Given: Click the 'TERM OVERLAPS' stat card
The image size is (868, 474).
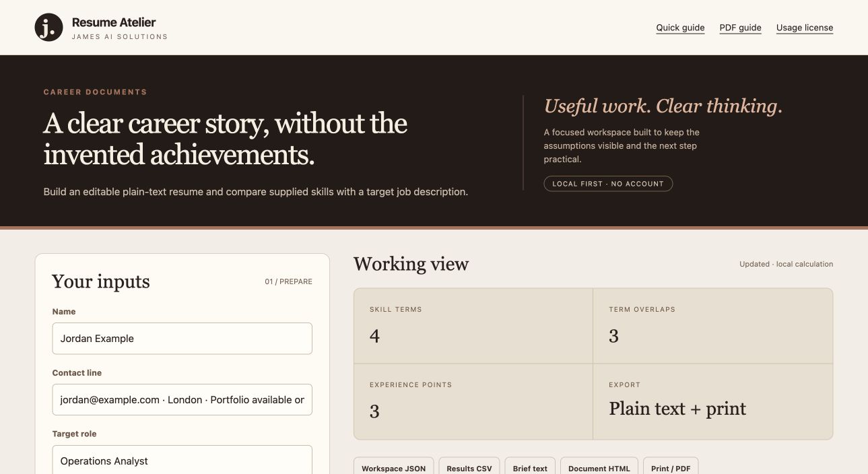Looking at the screenshot, I should pos(713,327).
